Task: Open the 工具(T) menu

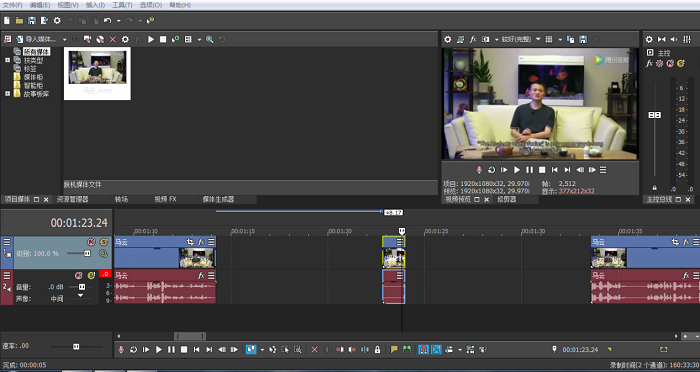Action: tap(122, 5)
